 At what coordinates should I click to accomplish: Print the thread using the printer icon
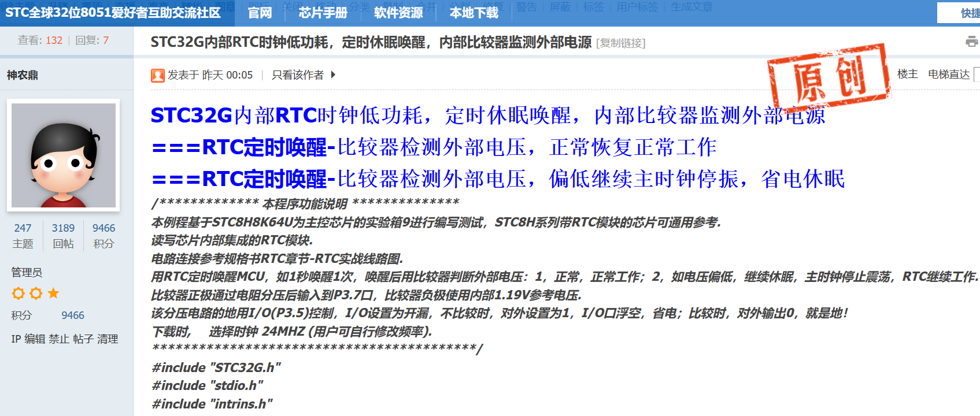(x=971, y=42)
